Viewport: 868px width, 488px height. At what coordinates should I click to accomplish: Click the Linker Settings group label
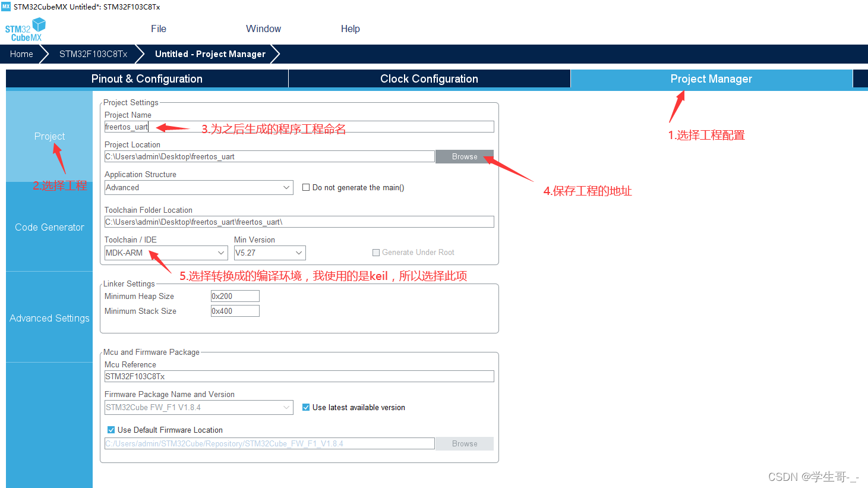point(129,284)
